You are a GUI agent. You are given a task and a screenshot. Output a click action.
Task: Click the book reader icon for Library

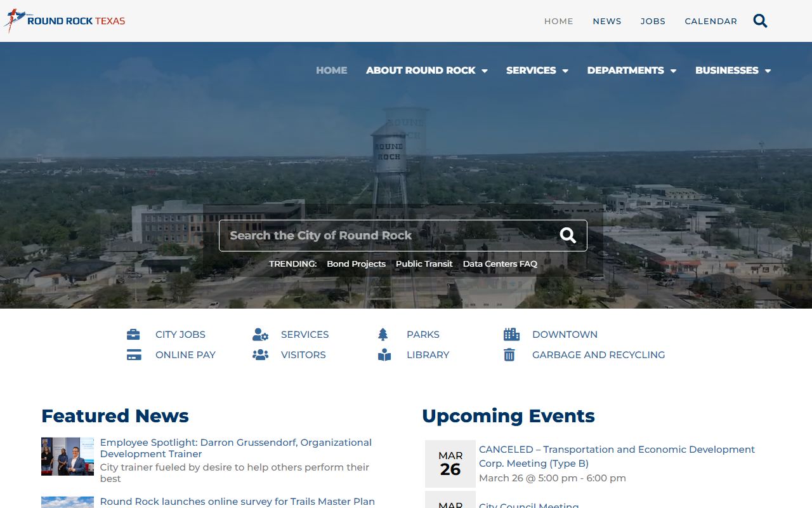[384, 355]
